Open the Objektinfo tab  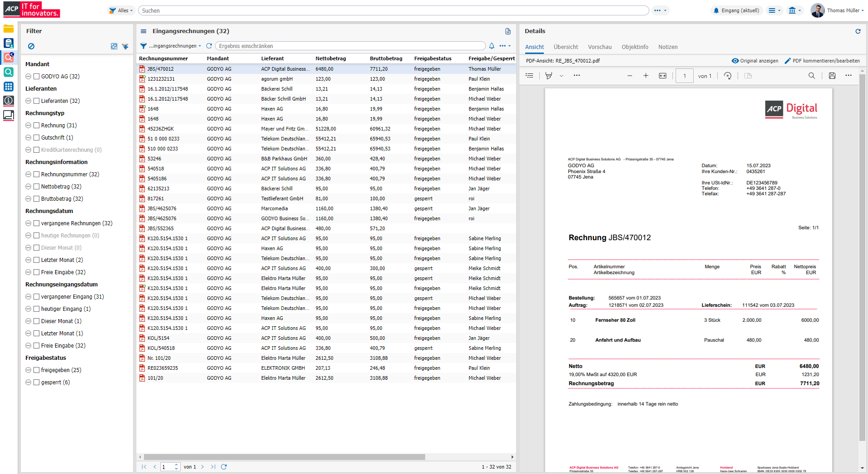[635, 47]
